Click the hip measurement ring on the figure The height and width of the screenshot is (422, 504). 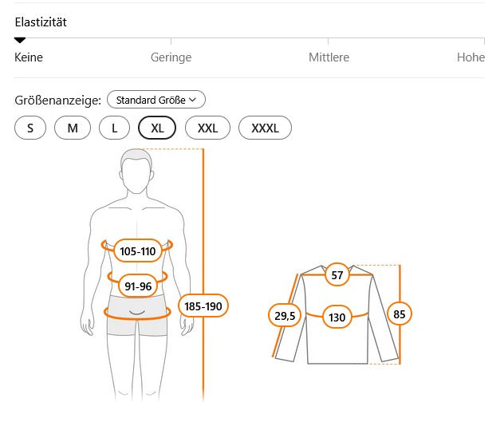[138, 313]
